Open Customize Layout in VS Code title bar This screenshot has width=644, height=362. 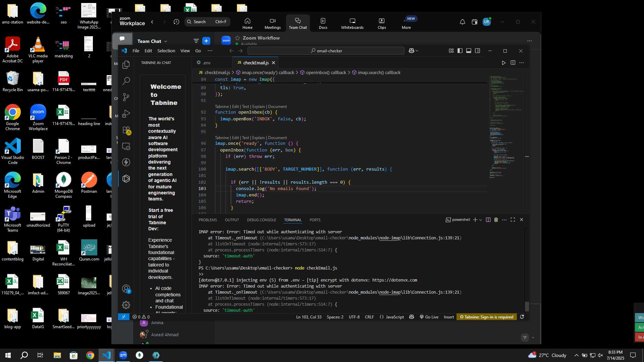click(451, 51)
